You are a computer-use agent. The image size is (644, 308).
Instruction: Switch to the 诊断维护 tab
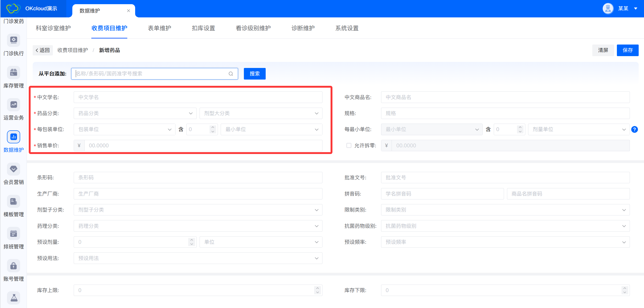[x=303, y=28]
